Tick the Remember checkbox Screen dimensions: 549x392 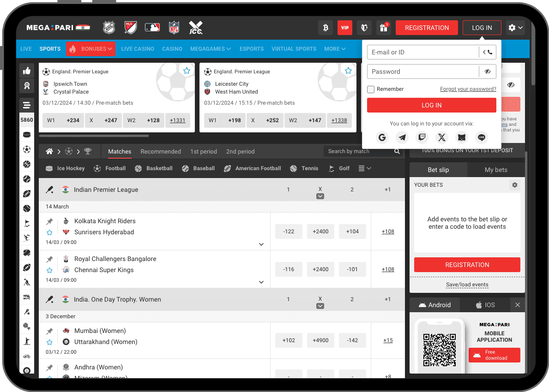[371, 89]
